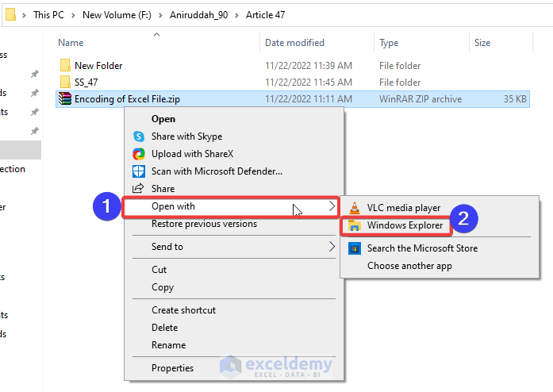
Task: Click the VLC media player cone icon
Action: pos(354,208)
